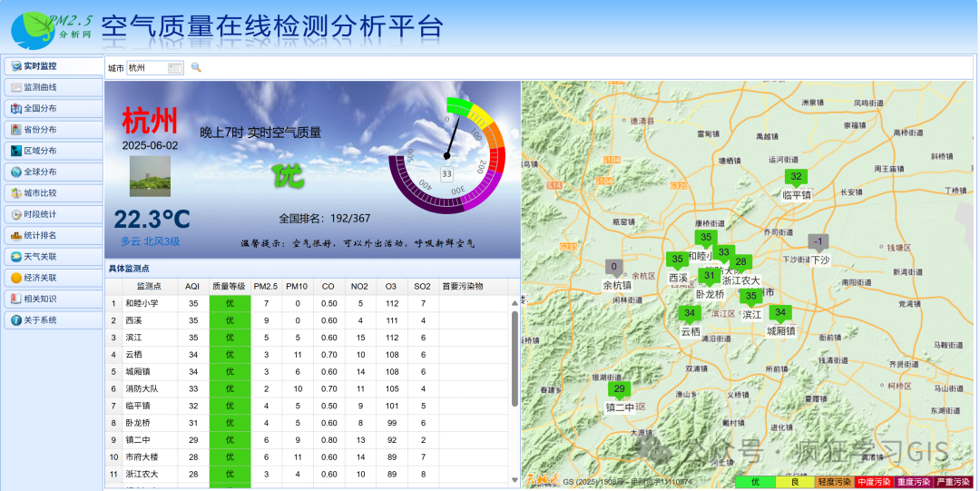Viewport: 980px width, 491px height.
Task: Select 统计排名 from the sidebar
Action: [x=52, y=235]
